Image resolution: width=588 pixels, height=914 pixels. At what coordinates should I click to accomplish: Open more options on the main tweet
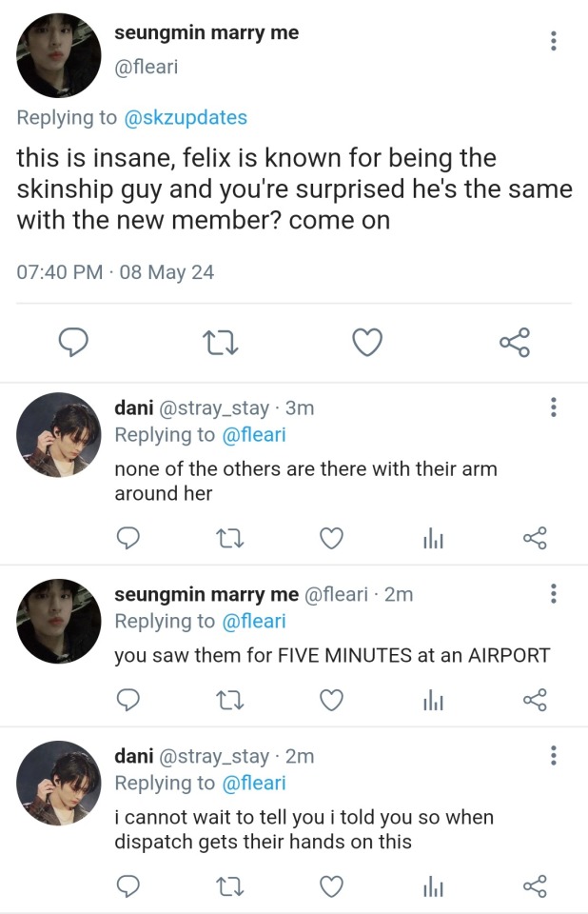click(x=554, y=41)
